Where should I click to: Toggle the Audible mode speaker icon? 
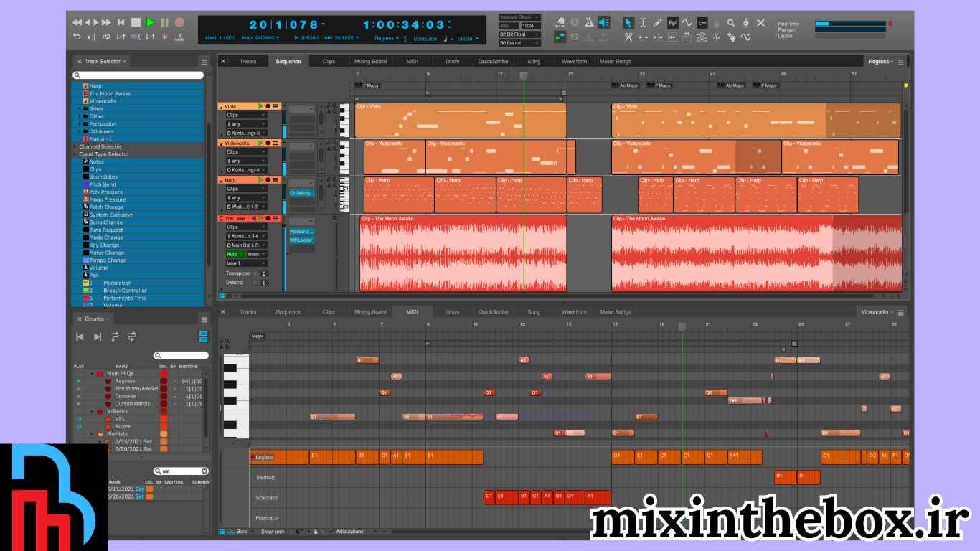[x=604, y=23]
